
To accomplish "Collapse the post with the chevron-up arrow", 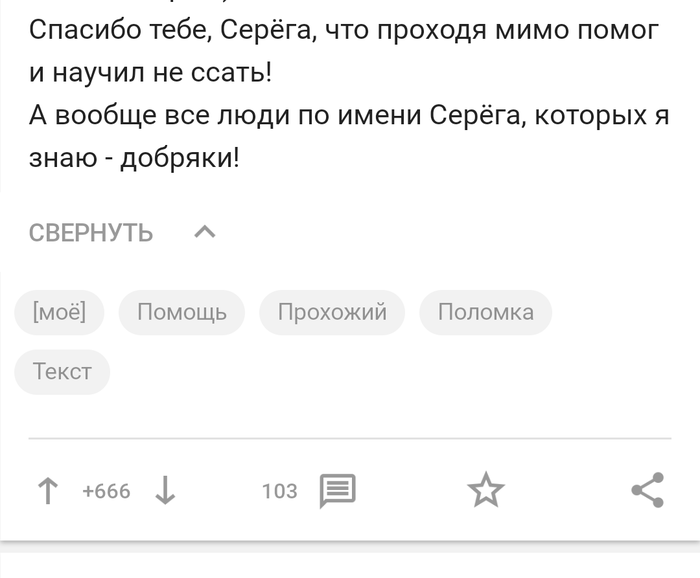I will click(205, 232).
